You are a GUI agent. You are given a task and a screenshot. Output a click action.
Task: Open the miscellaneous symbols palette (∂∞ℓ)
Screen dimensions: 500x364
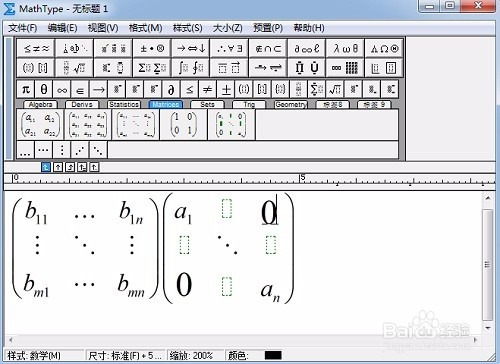pyautogui.click(x=307, y=49)
